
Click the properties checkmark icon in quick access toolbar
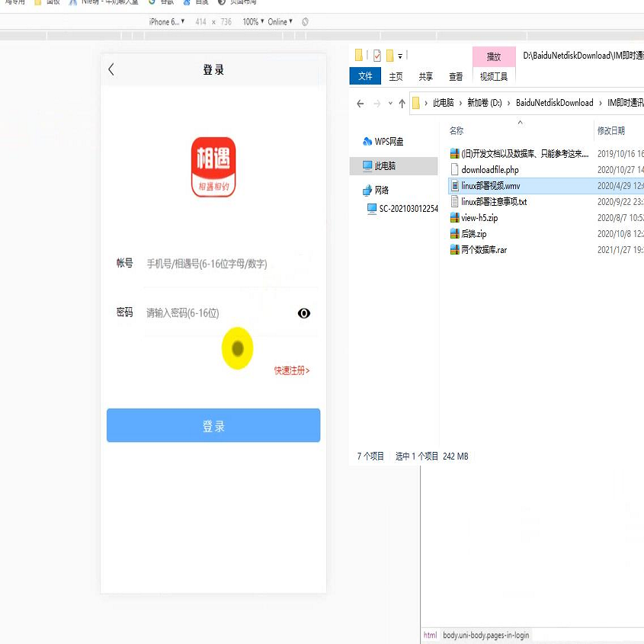point(376,56)
